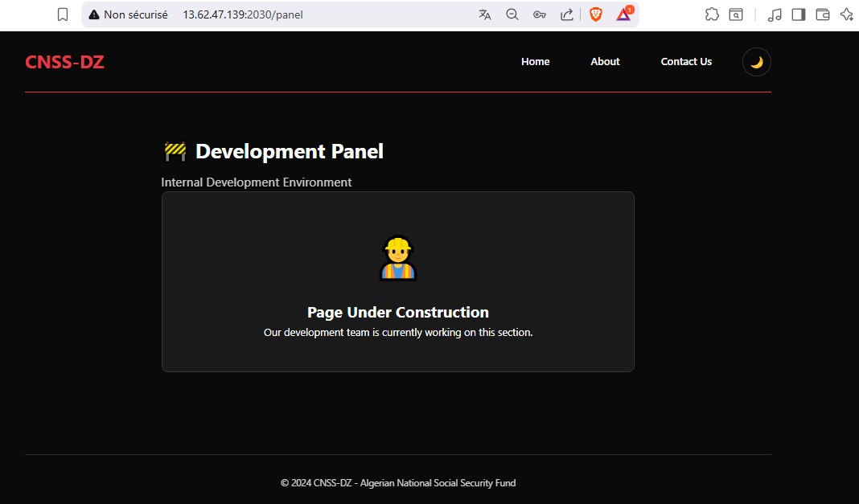Viewport: 859px width, 504px height.
Task: Open the saved passwords key icon
Action: [x=540, y=14]
